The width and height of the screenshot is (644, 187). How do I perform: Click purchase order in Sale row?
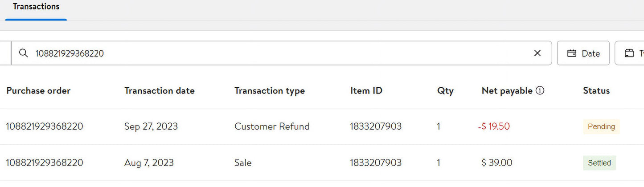45,163
